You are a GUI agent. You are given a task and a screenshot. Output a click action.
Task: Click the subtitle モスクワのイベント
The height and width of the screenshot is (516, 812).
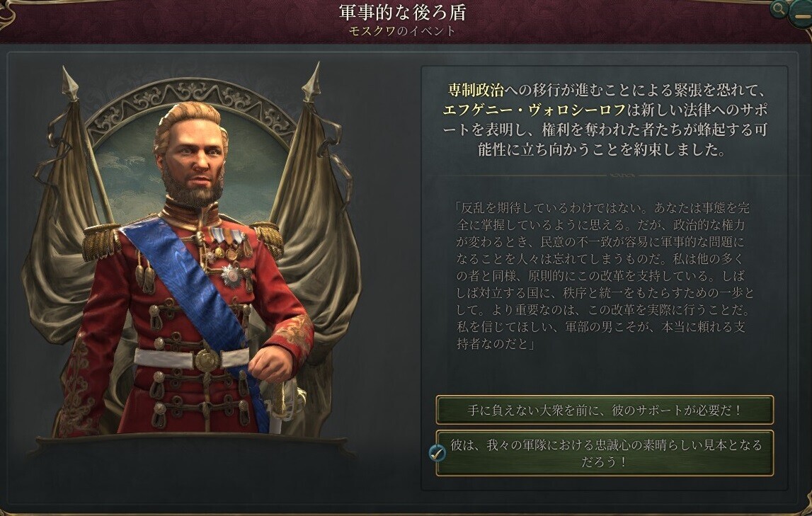pyautogui.click(x=402, y=30)
